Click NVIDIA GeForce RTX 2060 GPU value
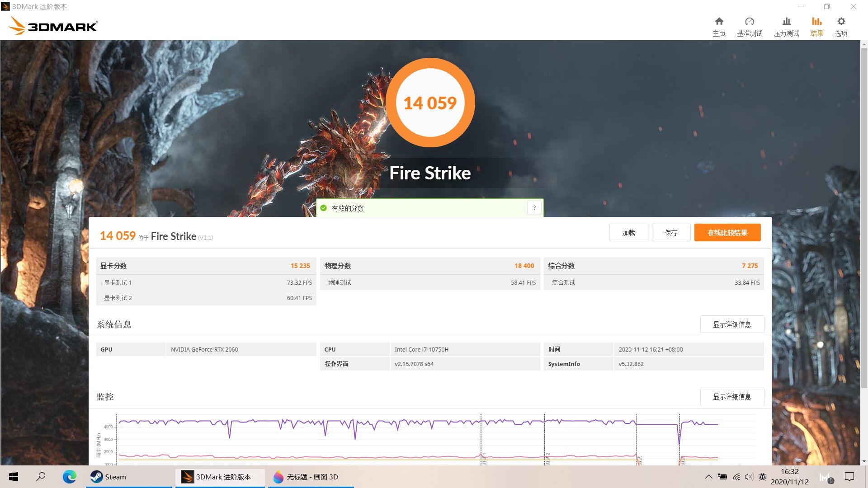The height and width of the screenshot is (488, 868). click(x=204, y=349)
